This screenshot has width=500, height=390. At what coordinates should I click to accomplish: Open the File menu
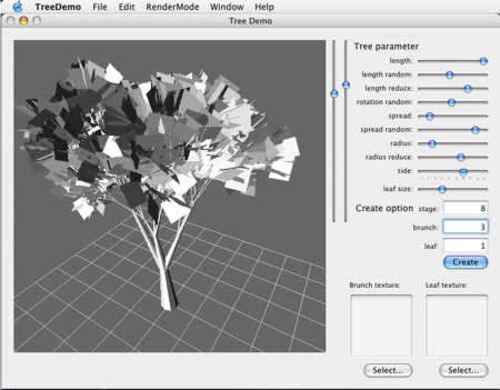[x=100, y=7]
